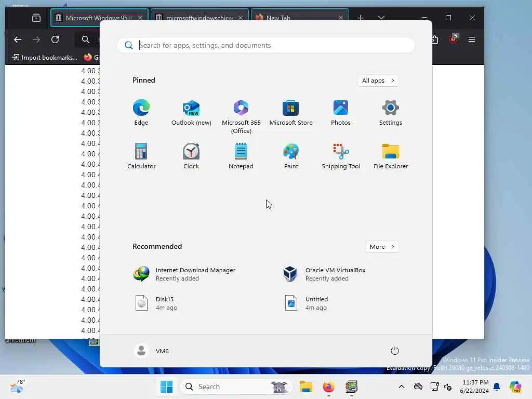Show hidden system tray icons
The width and height of the screenshot is (532, 399).
[x=402, y=387]
